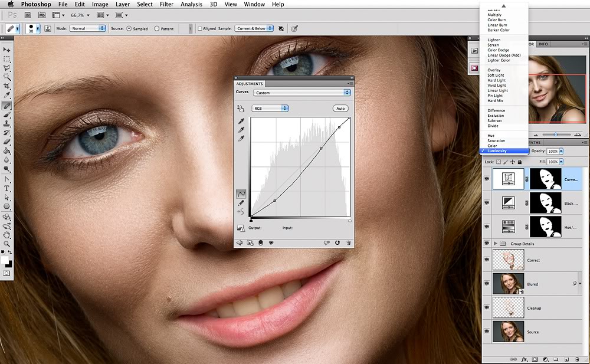Switch to the INFO tab
590x364 pixels.
[543, 44]
